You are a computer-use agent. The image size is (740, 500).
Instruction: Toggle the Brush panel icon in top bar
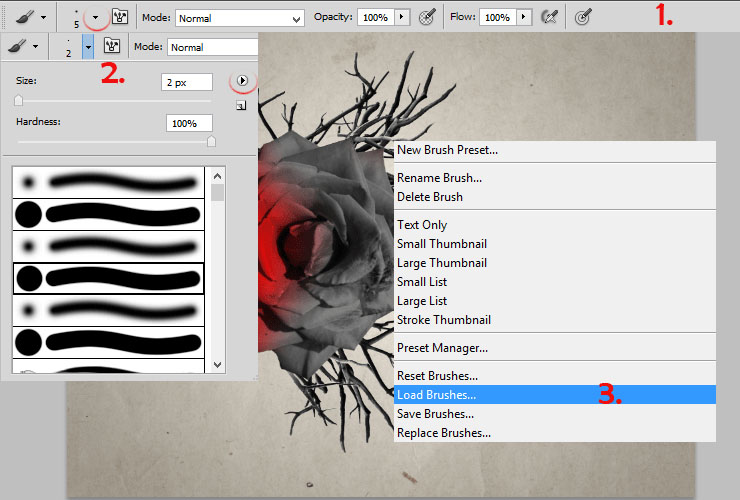pos(120,17)
